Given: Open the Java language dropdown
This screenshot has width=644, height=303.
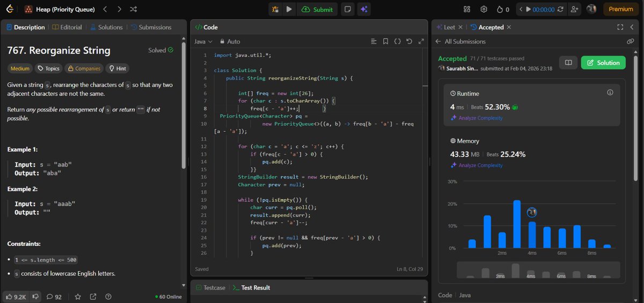Looking at the screenshot, I should (203, 41).
